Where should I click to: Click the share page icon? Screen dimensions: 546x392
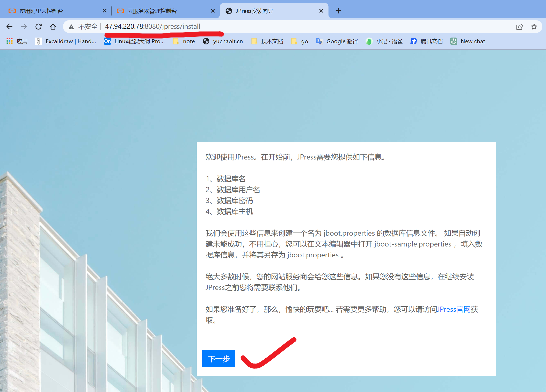(x=519, y=27)
